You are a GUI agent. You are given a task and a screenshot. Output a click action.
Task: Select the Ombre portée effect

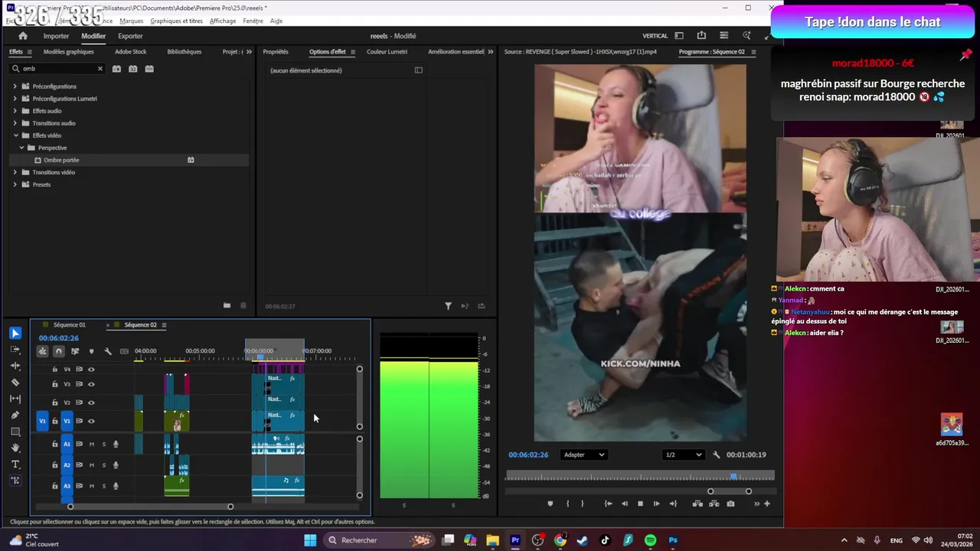coord(61,160)
